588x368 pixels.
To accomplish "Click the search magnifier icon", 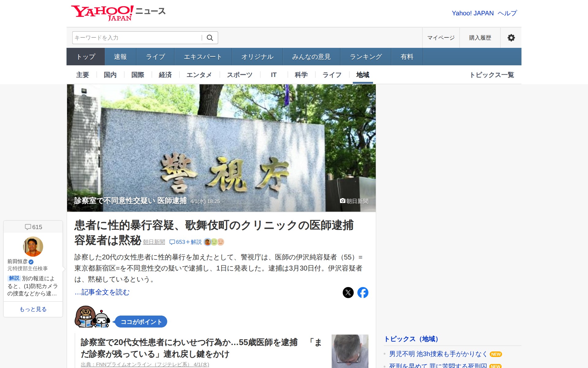I will click(x=210, y=38).
